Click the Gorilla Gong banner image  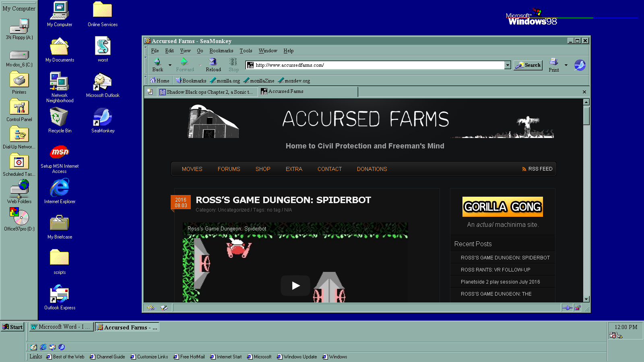502,207
